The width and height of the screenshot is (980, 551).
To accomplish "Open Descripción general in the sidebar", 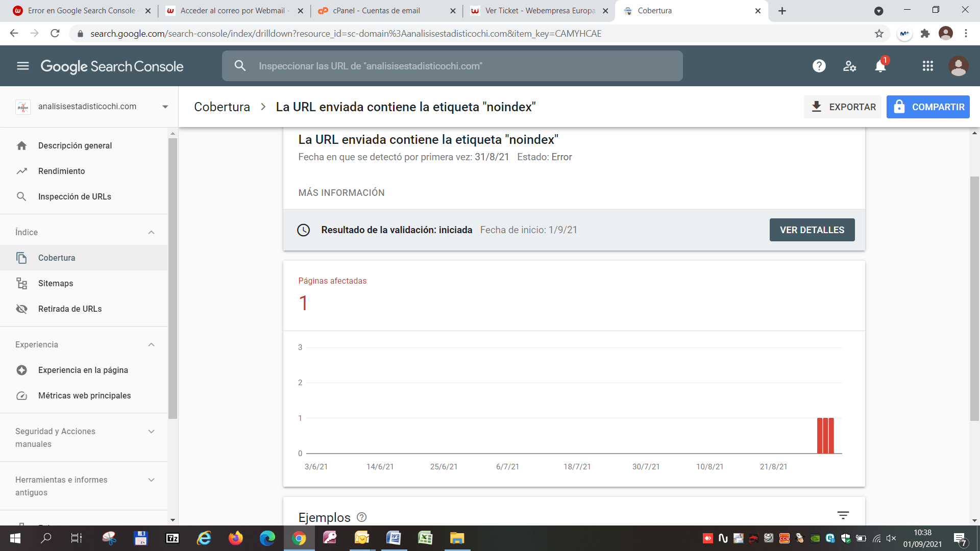I will tap(84, 146).
